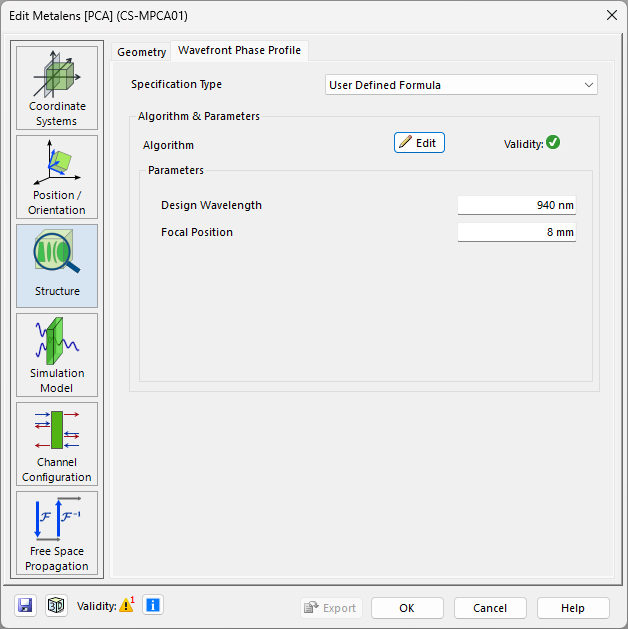Click the algorithm Edit button
Viewport: 628px width, 629px height.
point(419,143)
